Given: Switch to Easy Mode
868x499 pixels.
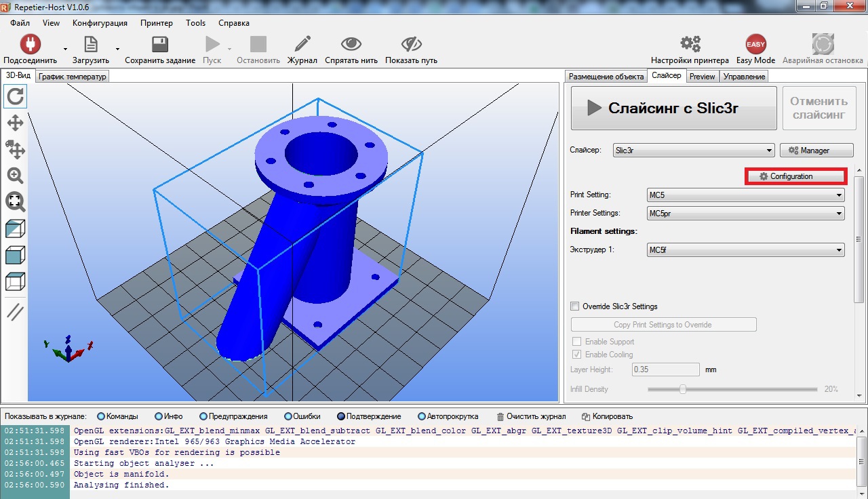Looking at the screenshot, I should 755,45.
